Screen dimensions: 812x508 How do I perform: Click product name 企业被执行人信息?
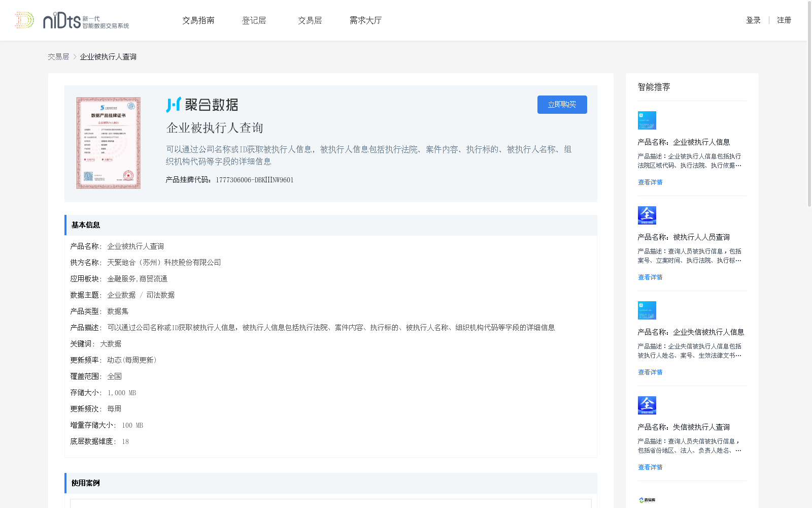coord(701,142)
